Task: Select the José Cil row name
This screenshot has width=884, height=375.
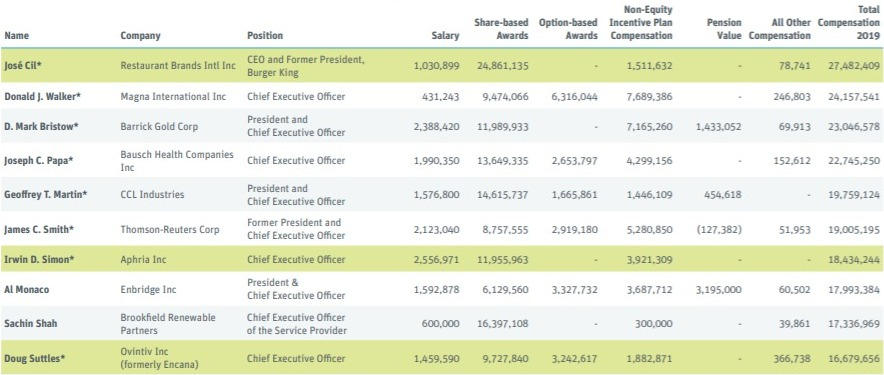Action: [23, 65]
